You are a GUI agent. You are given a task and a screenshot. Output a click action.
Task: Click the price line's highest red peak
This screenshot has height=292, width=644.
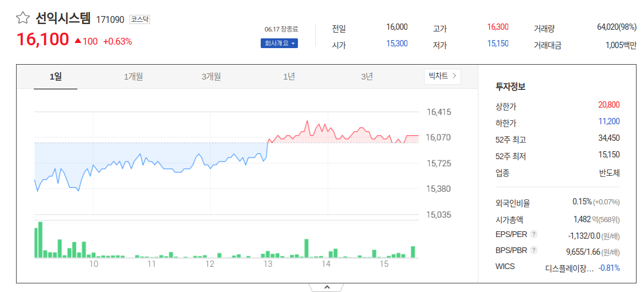pos(307,121)
